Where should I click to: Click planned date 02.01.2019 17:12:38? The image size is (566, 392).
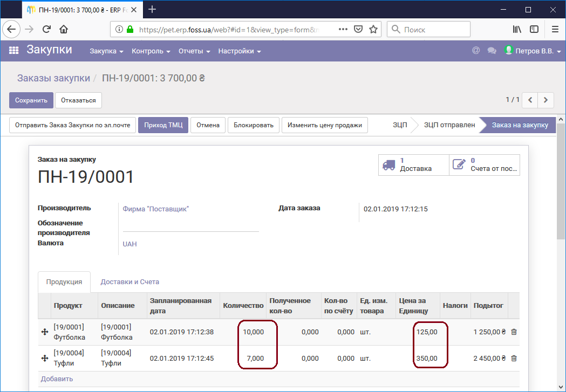[x=182, y=332]
